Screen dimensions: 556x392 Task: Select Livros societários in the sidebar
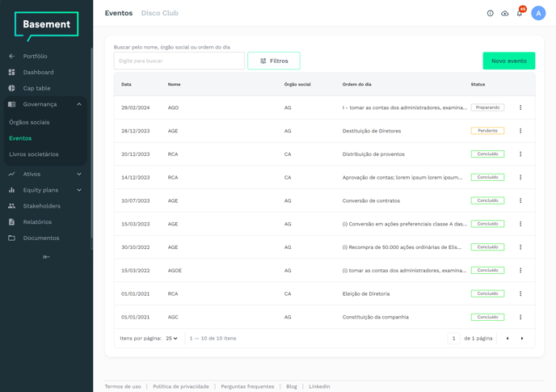coord(34,154)
